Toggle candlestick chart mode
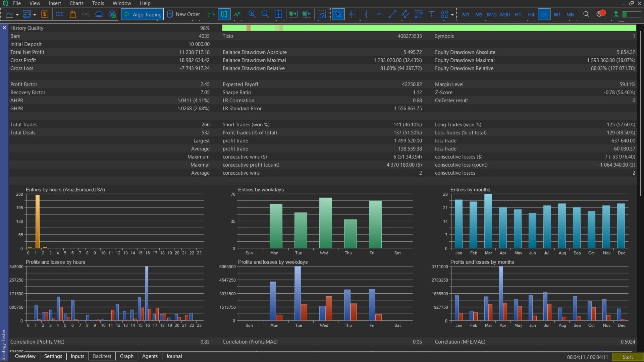The width and height of the screenshot is (644, 362). (224, 14)
